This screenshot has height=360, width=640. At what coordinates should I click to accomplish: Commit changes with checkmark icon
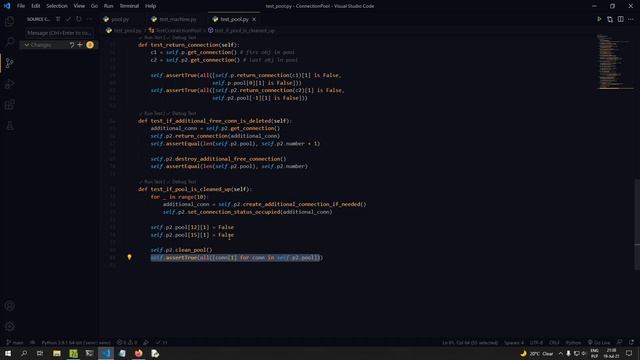coord(68,19)
